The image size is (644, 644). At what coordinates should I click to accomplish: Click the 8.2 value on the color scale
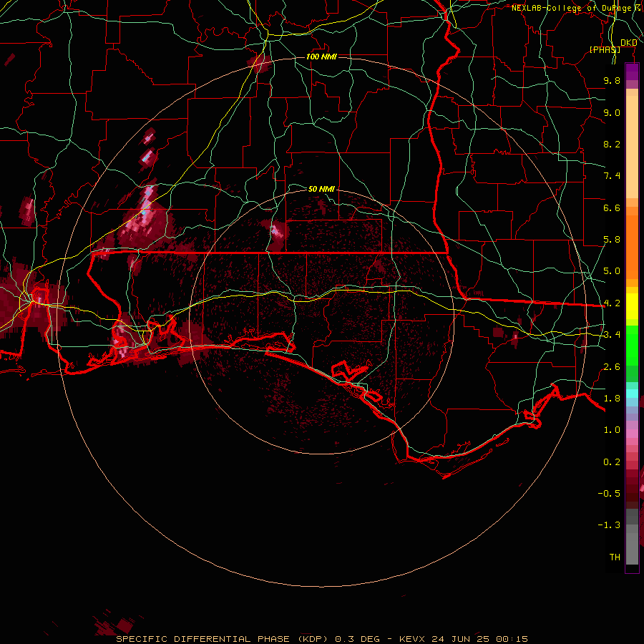click(x=612, y=144)
